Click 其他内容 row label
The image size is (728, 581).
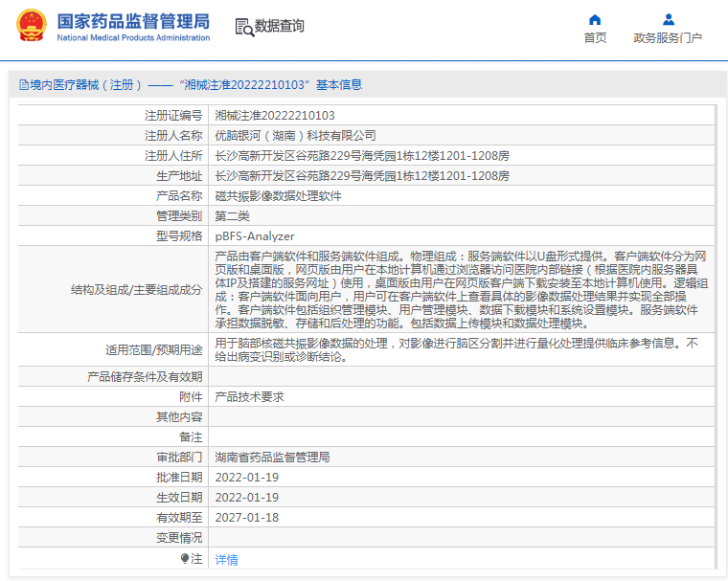[179, 416]
